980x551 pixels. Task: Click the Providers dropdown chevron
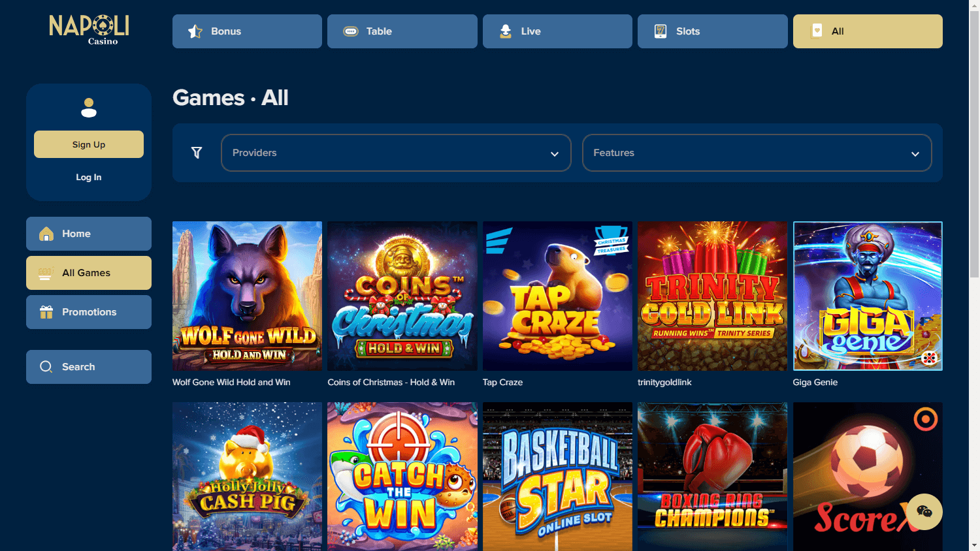tap(555, 154)
